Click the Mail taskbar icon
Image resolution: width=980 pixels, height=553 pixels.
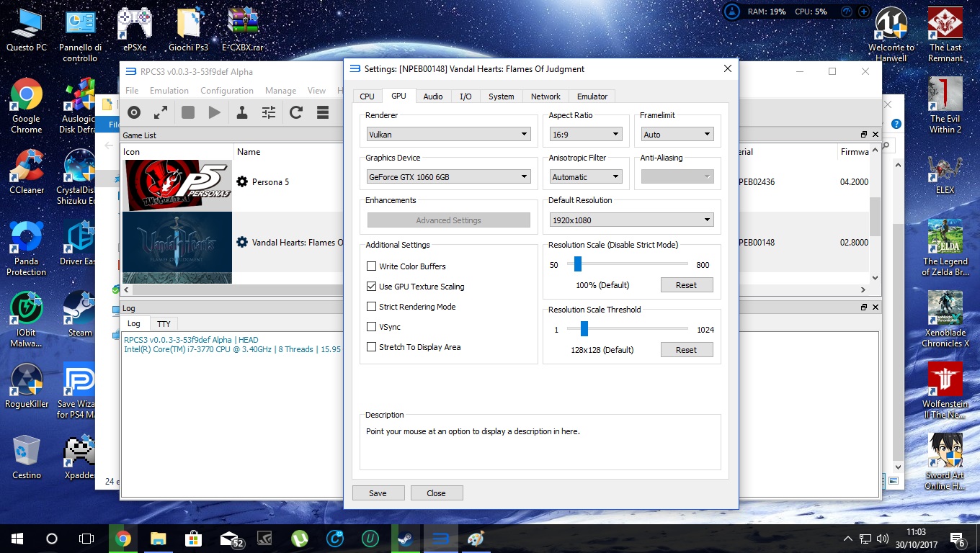(230, 538)
